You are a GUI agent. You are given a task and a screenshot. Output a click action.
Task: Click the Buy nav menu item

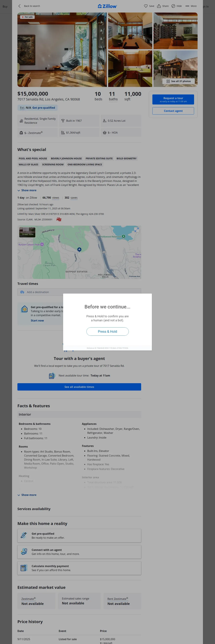click(x=5, y=7)
